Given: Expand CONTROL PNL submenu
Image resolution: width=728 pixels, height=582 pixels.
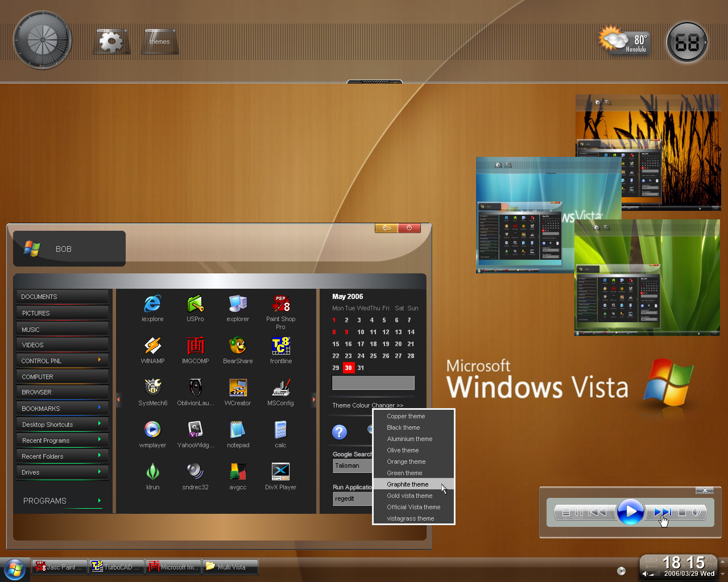Looking at the screenshot, I should [62, 360].
